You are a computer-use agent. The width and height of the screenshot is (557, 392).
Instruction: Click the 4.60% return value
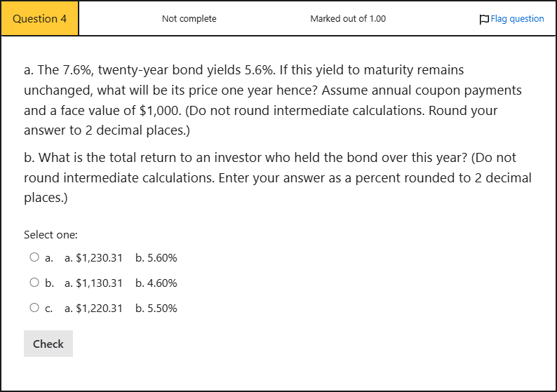pyautogui.click(x=162, y=283)
